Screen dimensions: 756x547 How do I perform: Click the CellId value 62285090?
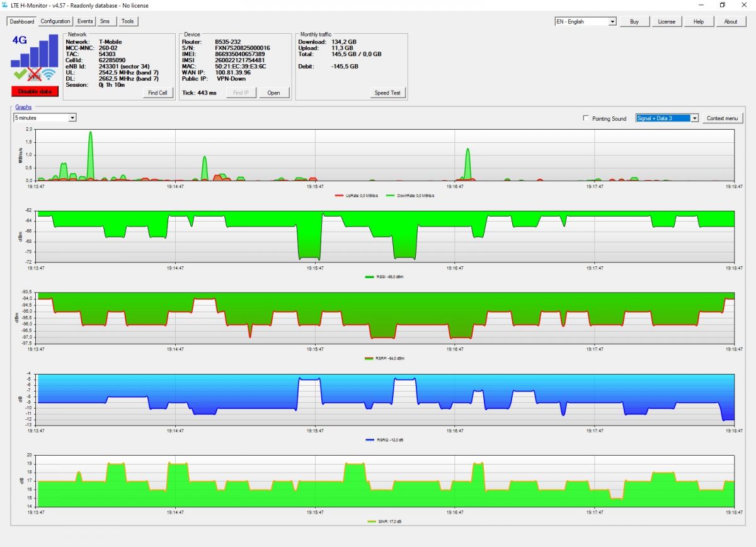click(112, 60)
